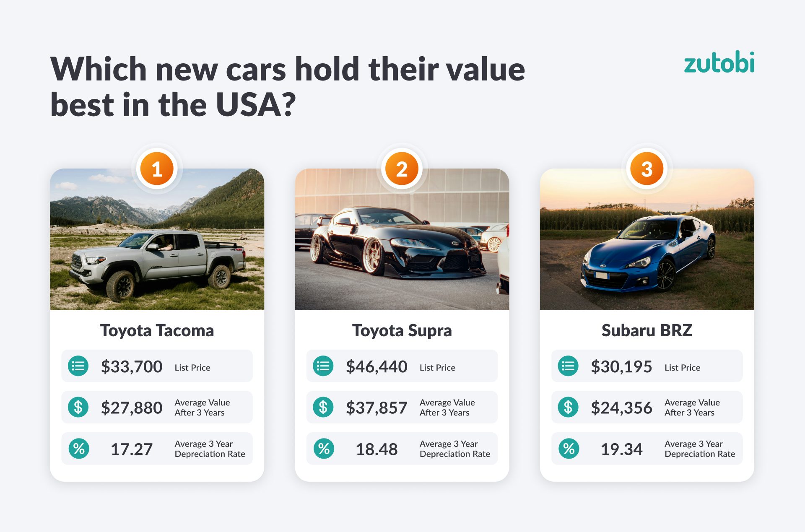Click the Toyota Tacoma list icon
Viewport: 805px width, 532px height.
click(78, 366)
